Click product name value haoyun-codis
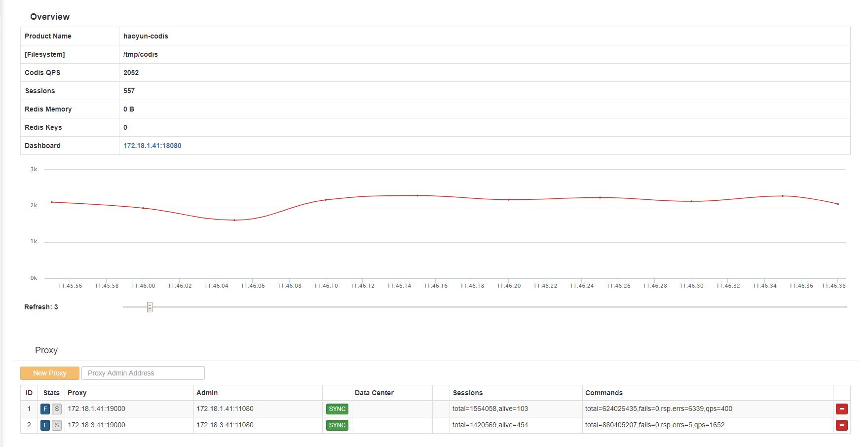 146,36
